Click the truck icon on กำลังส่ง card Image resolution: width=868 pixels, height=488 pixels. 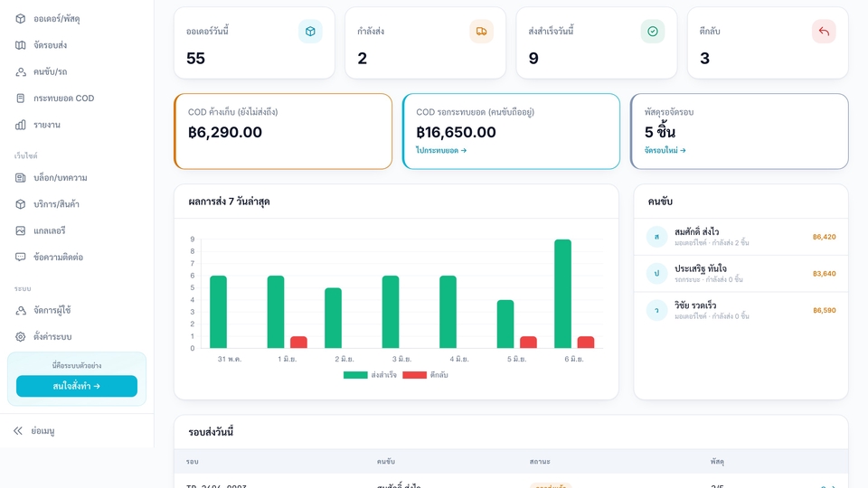coord(481,32)
